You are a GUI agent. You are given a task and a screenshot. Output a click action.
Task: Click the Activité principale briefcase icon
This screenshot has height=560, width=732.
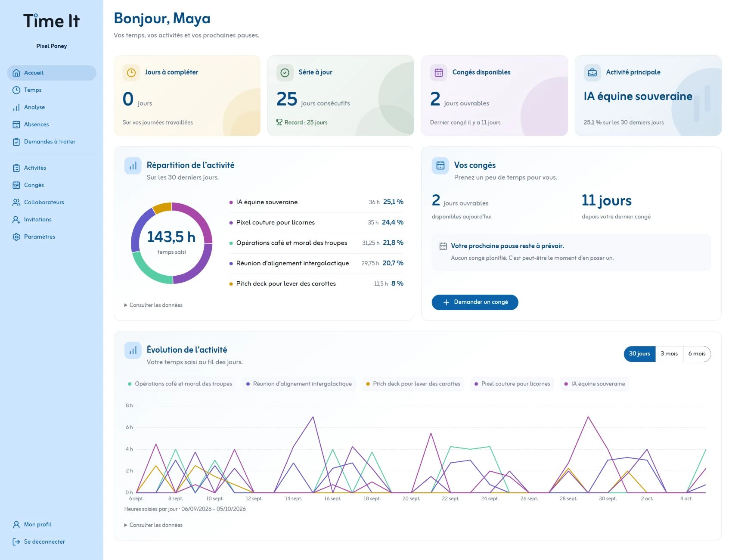pyautogui.click(x=592, y=73)
